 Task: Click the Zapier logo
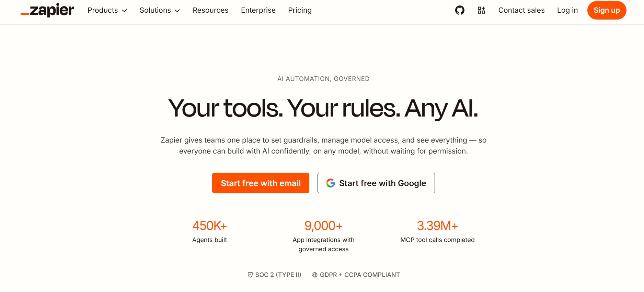(47, 10)
